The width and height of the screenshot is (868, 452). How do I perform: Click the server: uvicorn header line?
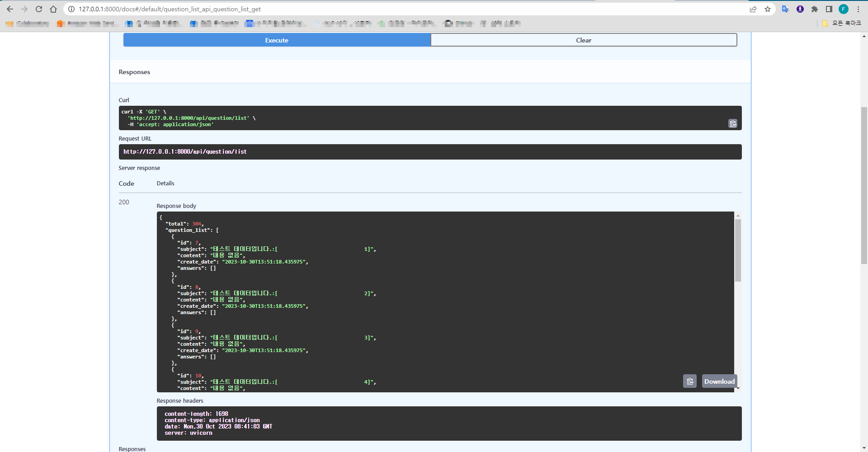[188, 433]
